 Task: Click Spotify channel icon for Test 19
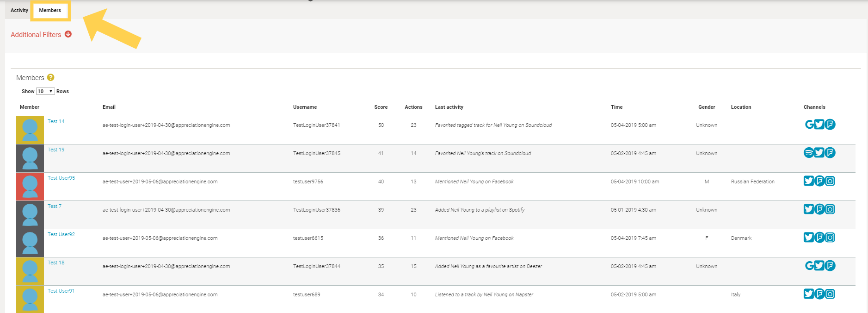[809, 153]
